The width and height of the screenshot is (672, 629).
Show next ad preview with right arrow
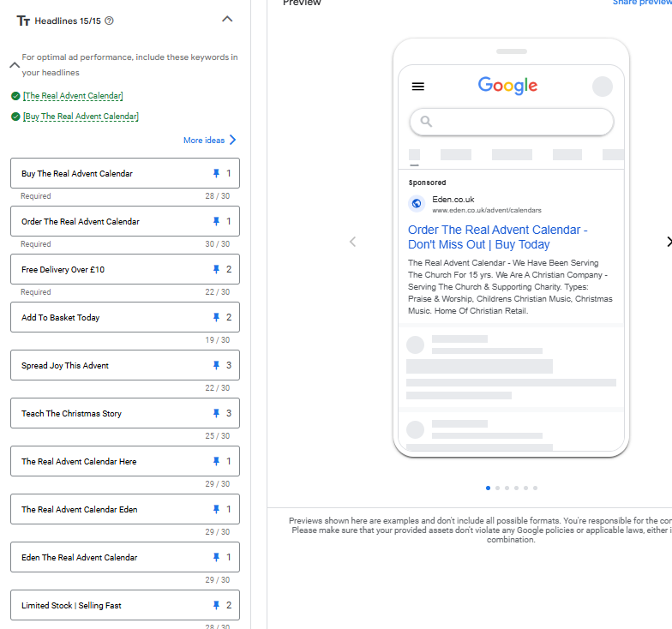[x=669, y=242]
